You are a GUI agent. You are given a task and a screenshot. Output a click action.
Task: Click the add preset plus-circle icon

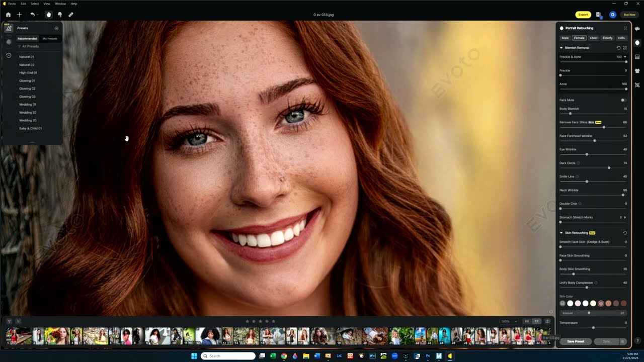coord(56,28)
